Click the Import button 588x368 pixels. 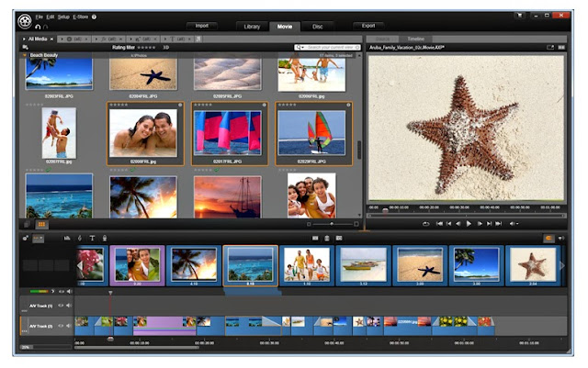202,26
